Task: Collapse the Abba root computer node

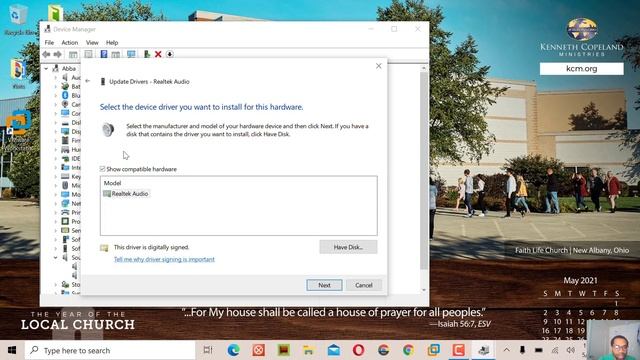Action: pos(46,69)
